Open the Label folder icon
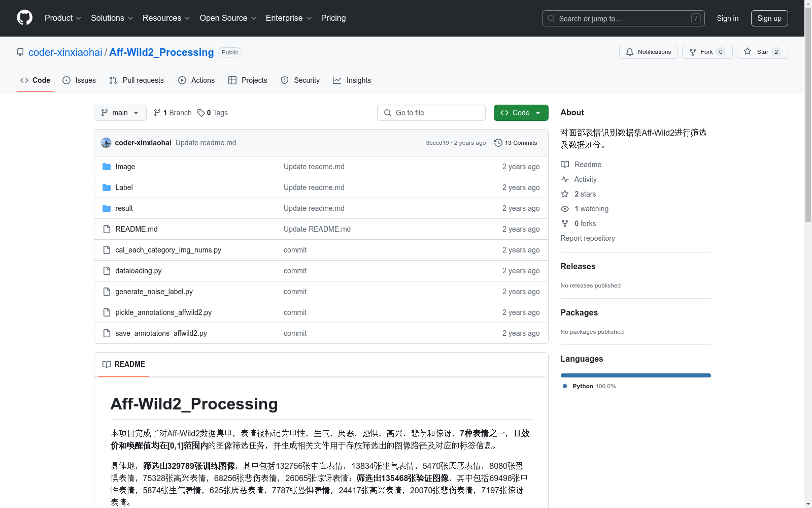 tap(107, 187)
